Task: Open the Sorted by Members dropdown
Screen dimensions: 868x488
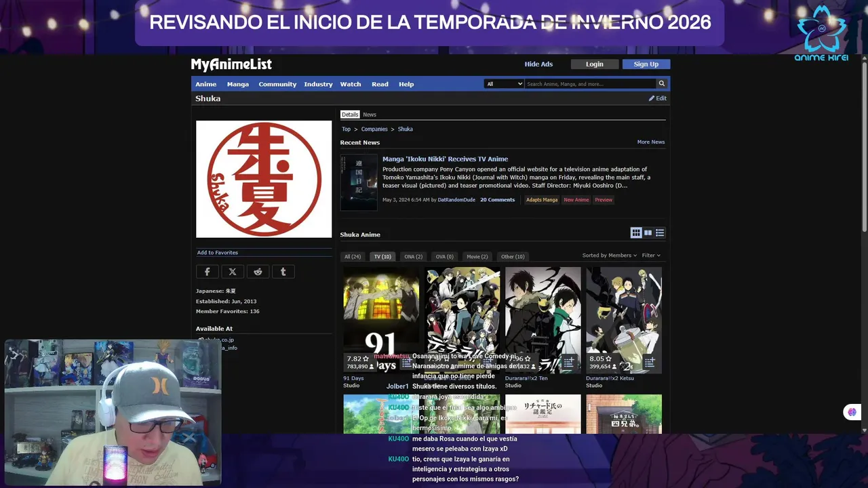Action: tap(610, 256)
